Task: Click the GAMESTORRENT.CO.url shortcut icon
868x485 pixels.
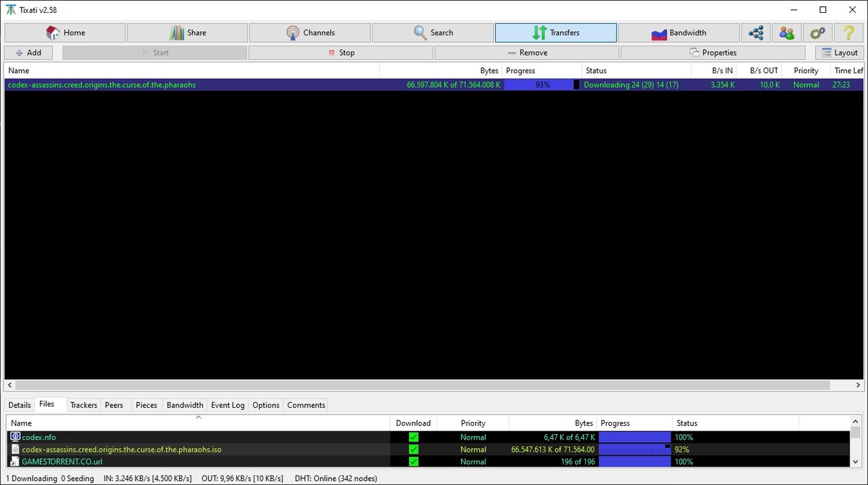Action: (15, 462)
